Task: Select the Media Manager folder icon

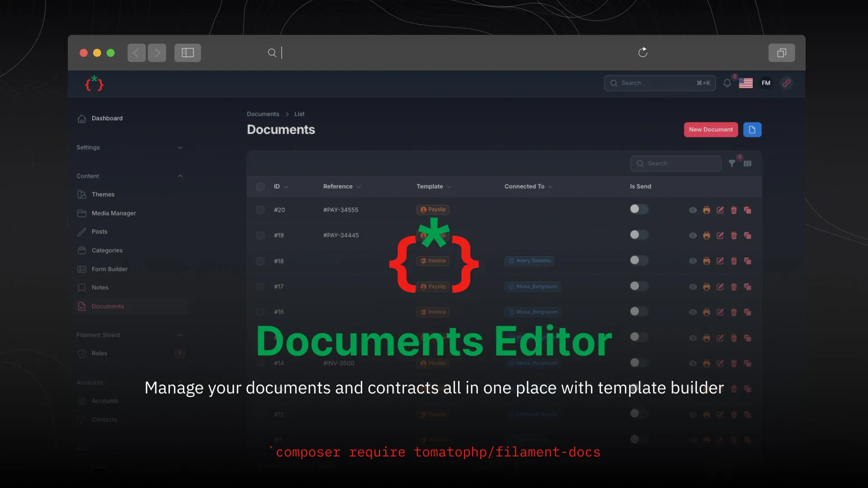Action: click(82, 213)
